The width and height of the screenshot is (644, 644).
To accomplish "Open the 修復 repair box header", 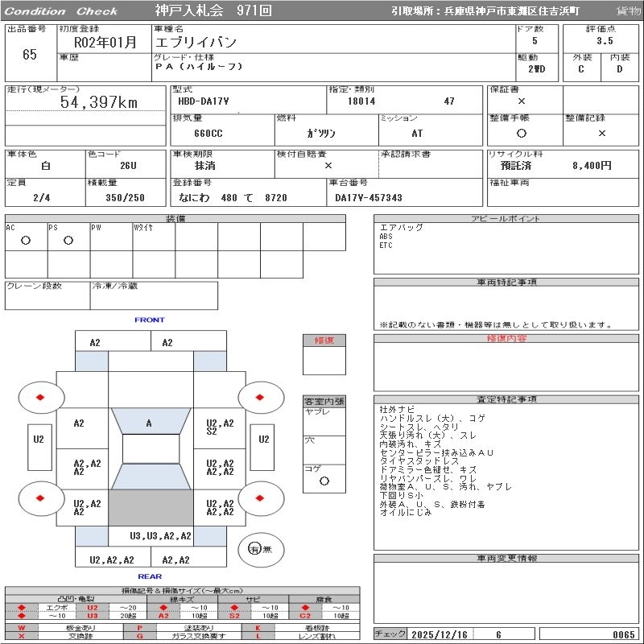I will point(324,341).
